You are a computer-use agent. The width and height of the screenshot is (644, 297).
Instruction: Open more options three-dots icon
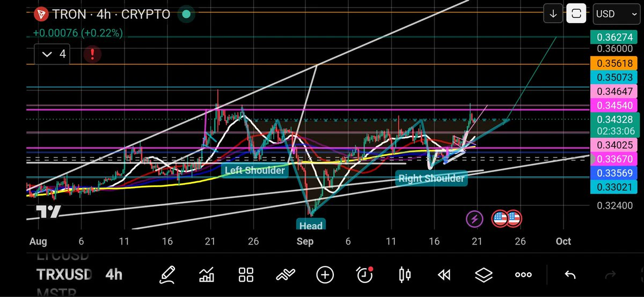tap(523, 275)
